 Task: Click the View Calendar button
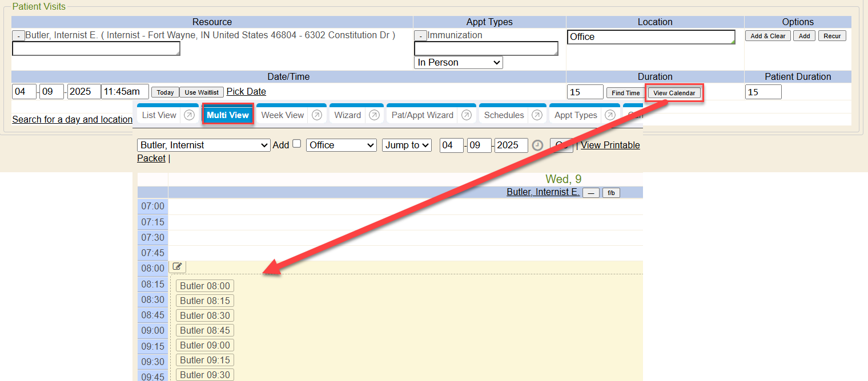click(x=674, y=93)
